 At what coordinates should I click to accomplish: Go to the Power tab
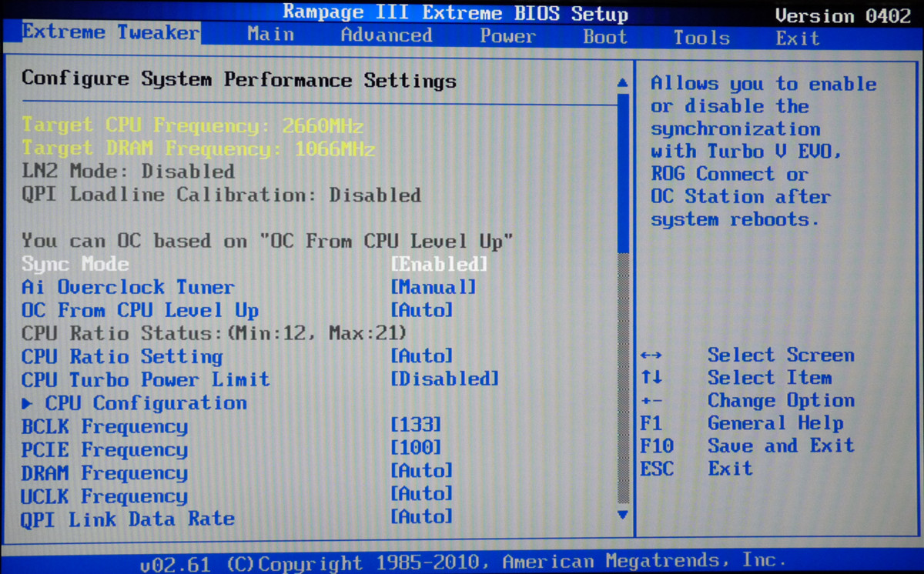point(507,36)
